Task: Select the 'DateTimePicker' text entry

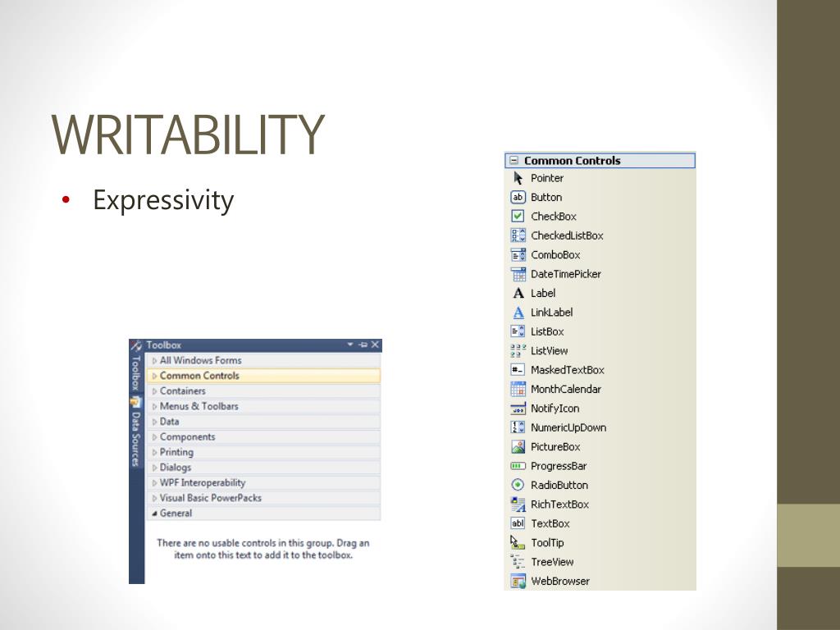Action: point(566,274)
